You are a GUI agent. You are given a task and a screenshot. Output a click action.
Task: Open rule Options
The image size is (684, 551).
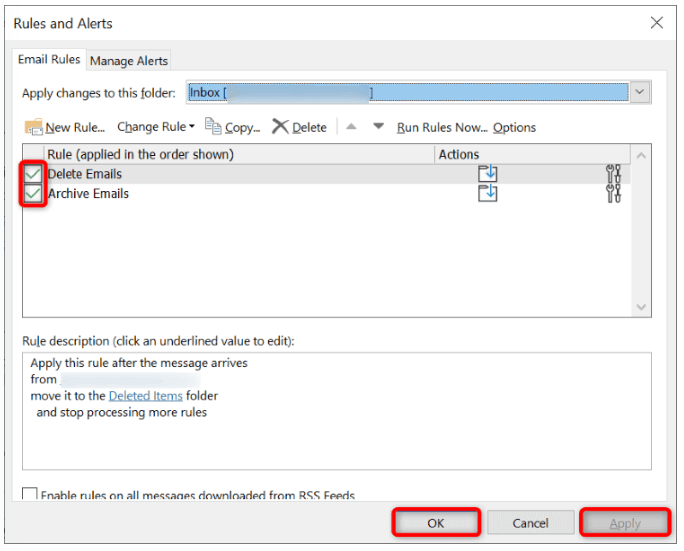pyautogui.click(x=514, y=127)
